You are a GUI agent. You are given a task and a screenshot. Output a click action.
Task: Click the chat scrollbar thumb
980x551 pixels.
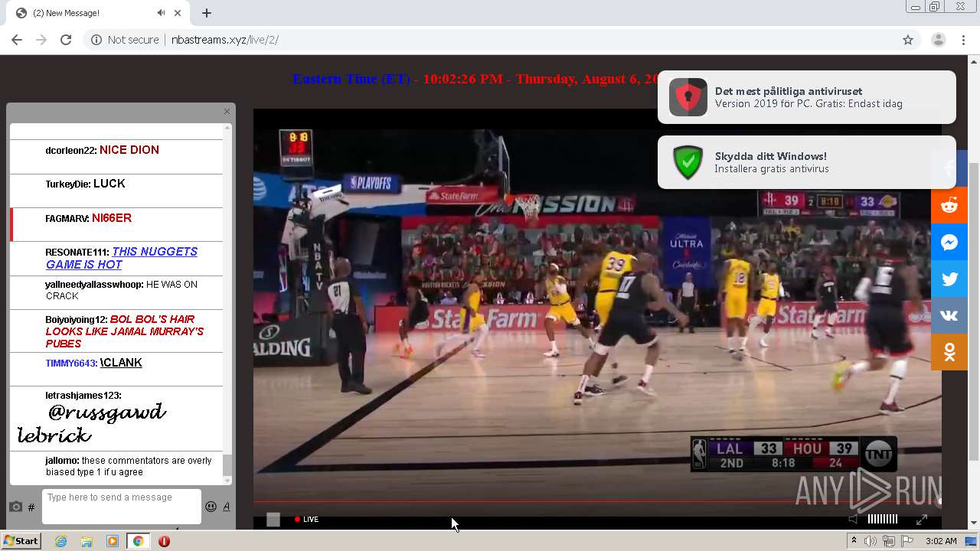tap(227, 464)
